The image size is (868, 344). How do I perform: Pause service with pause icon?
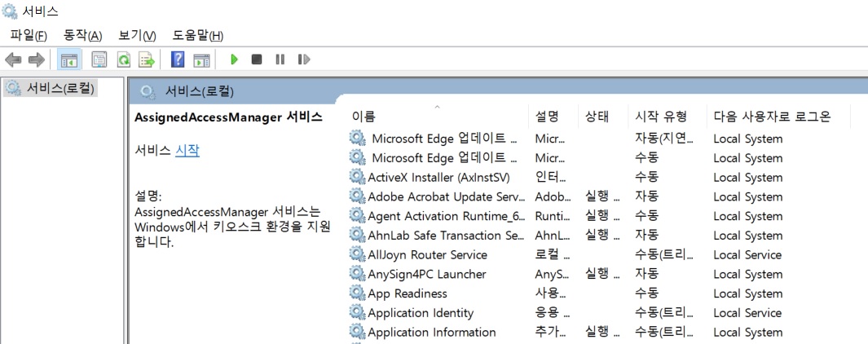click(280, 60)
